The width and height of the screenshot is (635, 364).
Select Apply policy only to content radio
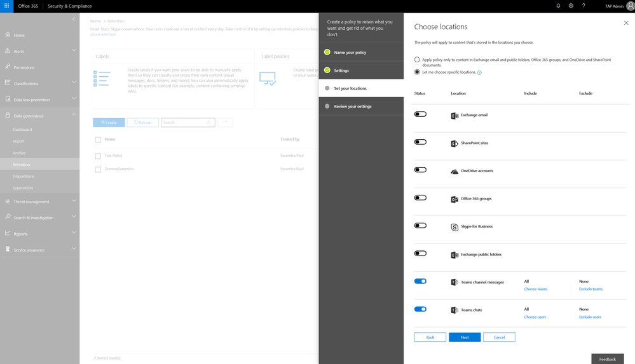tap(417, 60)
